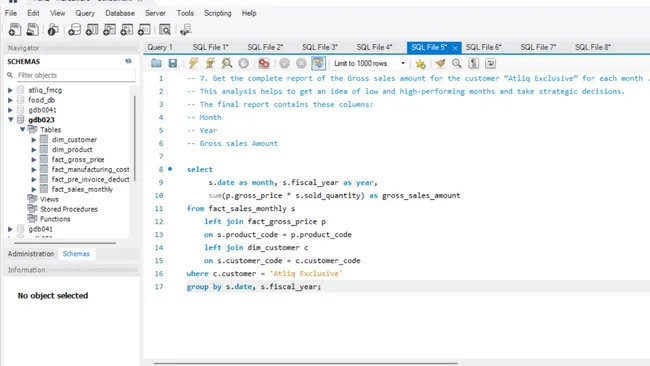This screenshot has width=650, height=366.
Task: Switch to the SQL File 3 tab
Action: pyautogui.click(x=320, y=47)
